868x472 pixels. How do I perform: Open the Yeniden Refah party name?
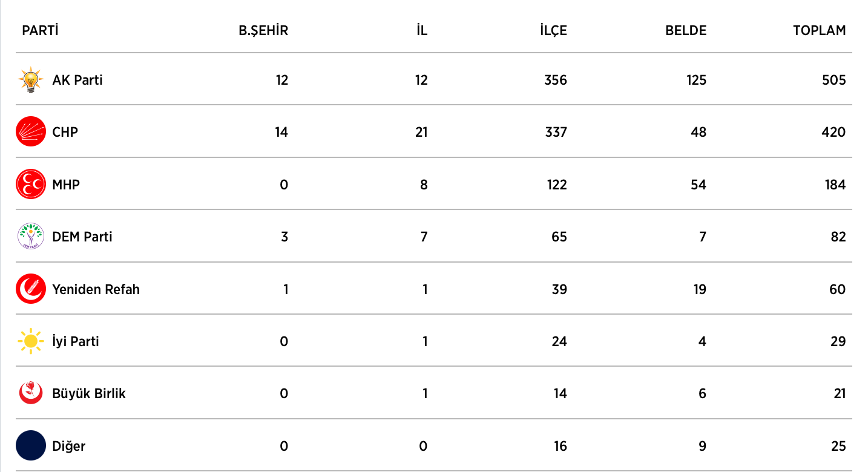(x=96, y=289)
